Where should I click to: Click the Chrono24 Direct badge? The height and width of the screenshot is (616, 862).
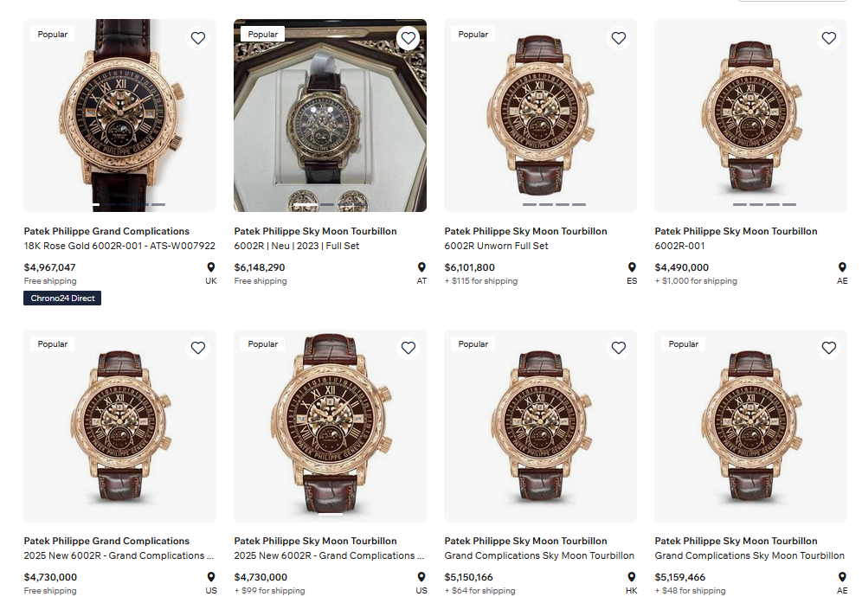coord(63,298)
